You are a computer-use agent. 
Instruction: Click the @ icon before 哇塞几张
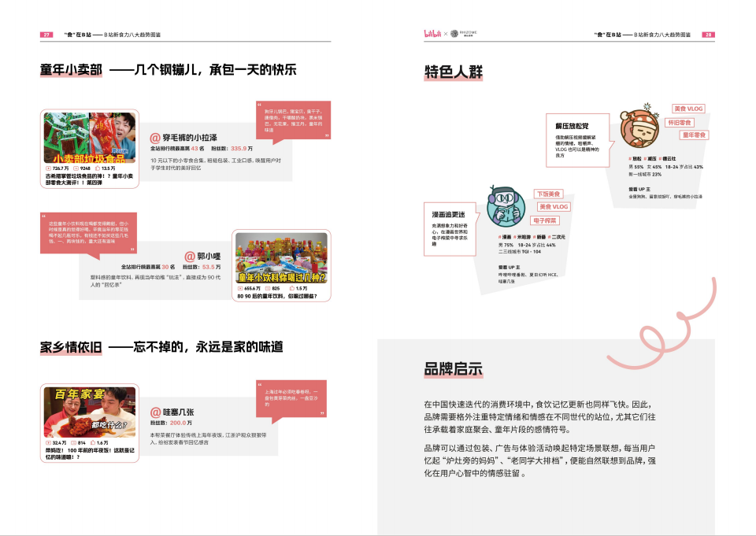(x=155, y=412)
